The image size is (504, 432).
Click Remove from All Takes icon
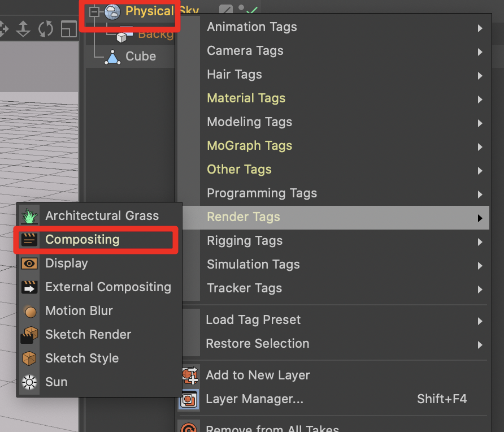(189, 428)
